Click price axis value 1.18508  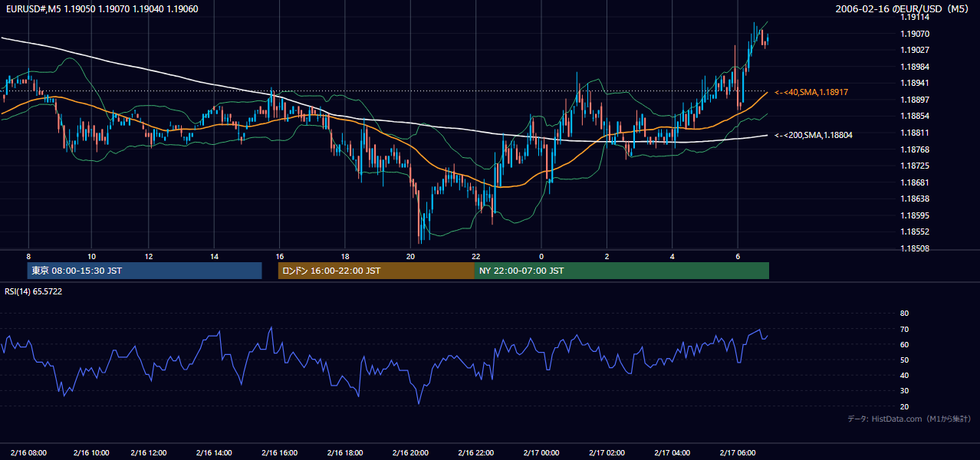(915, 248)
